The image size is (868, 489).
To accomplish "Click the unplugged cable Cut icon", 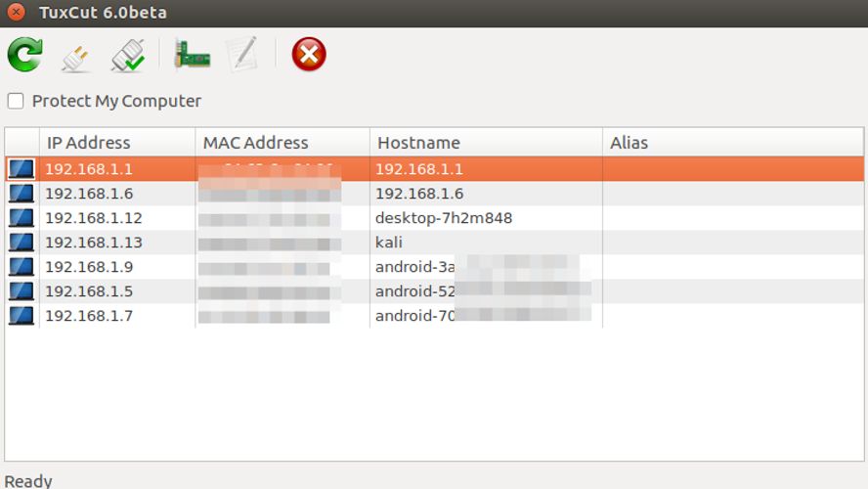I will (76, 56).
